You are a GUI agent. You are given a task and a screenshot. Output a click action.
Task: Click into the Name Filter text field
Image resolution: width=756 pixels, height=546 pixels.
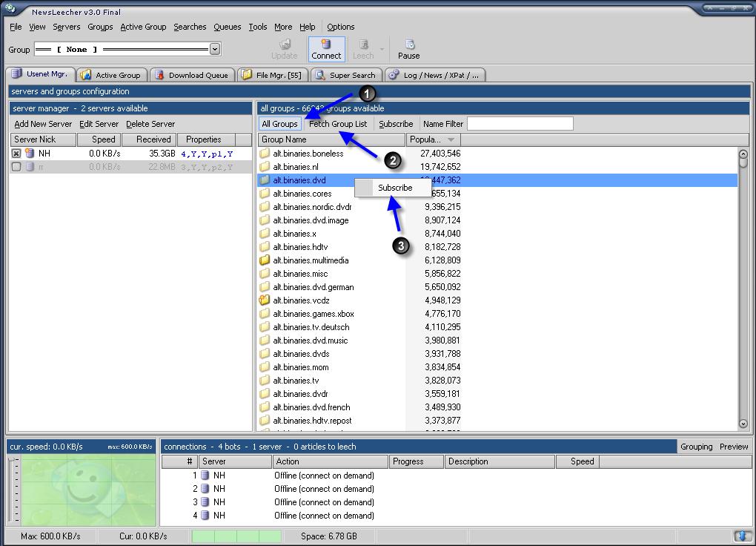[x=520, y=124]
